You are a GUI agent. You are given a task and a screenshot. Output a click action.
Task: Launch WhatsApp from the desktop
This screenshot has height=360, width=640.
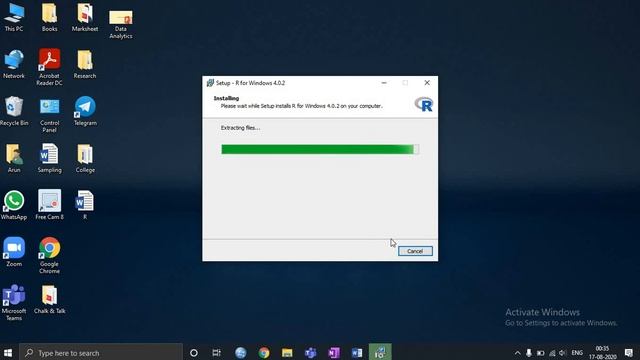pyautogui.click(x=14, y=205)
